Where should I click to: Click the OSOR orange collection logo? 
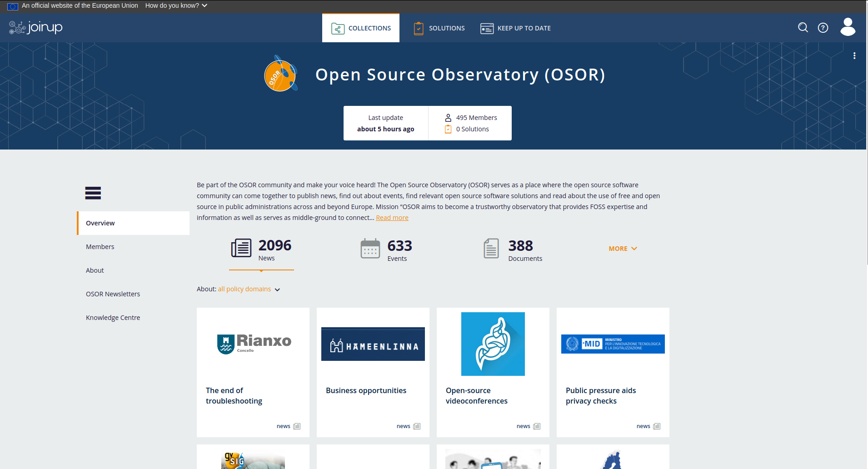[x=280, y=74]
